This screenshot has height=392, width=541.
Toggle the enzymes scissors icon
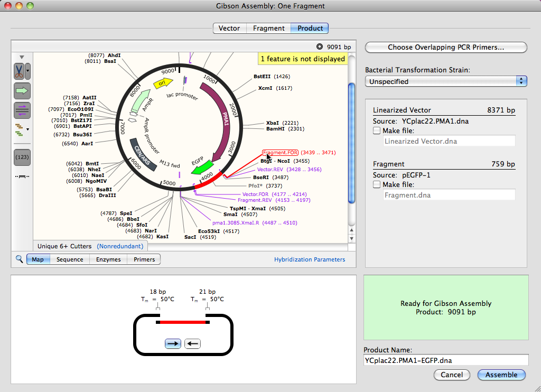coord(19,70)
